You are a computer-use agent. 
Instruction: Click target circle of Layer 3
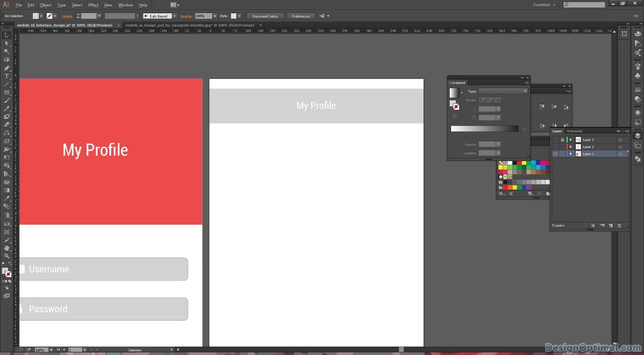point(620,139)
